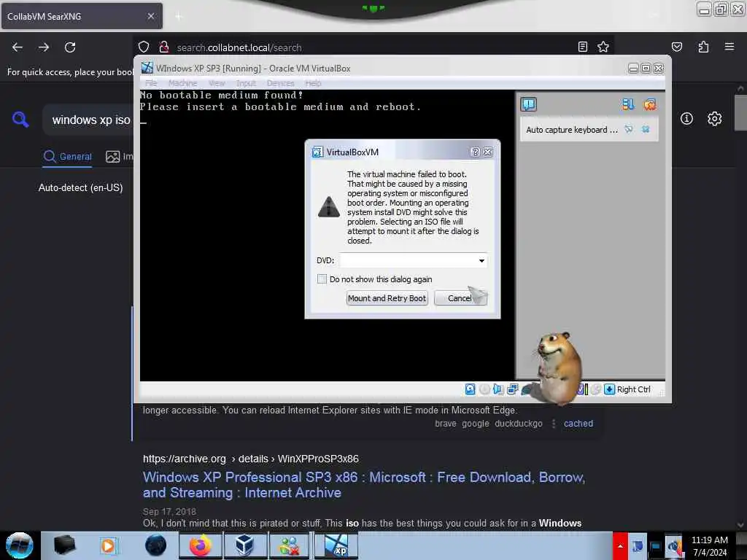Show hidden tray icons arrow
This screenshot has width=747, height=560.
pos(620,545)
